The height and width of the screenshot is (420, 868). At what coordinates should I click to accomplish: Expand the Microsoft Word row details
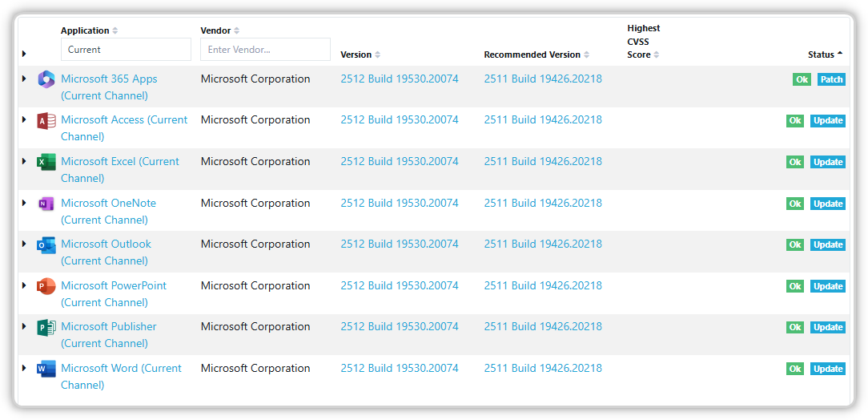coord(24,368)
